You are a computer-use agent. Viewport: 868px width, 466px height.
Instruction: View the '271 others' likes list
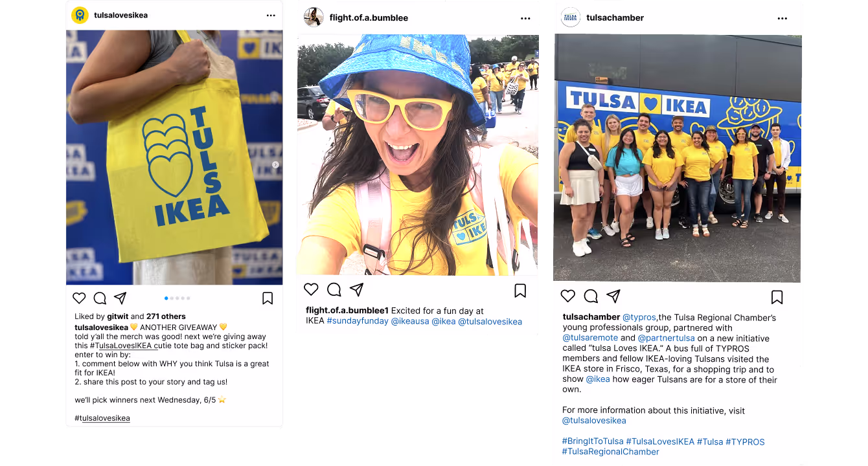click(166, 316)
